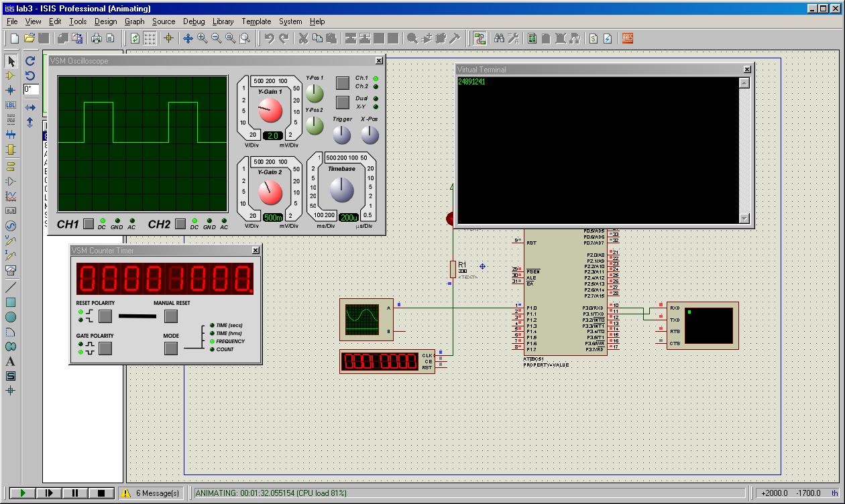This screenshot has height=504, width=845.
Task: Select the Generator mode sine icon
Action: pos(11,226)
